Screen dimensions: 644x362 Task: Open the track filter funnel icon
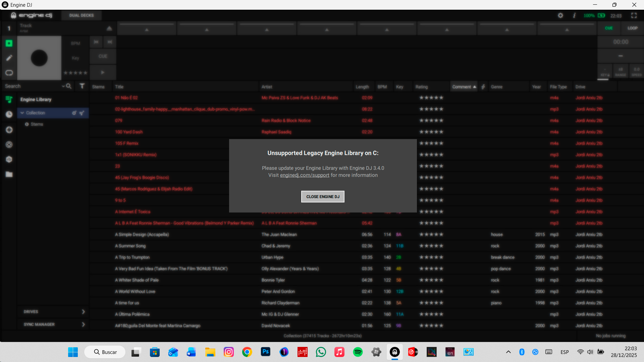(82, 86)
